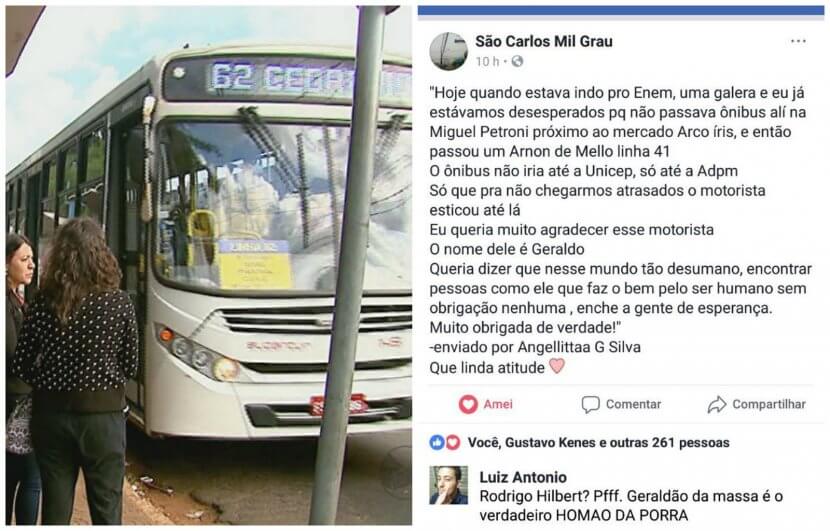Toggle the Amei heart reaction
The image size is (830, 531).
point(485,404)
